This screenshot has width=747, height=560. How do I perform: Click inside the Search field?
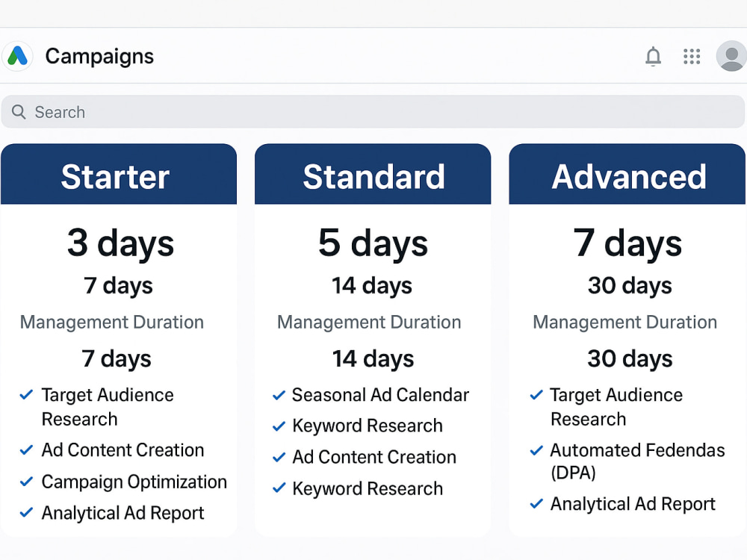pos(373,112)
